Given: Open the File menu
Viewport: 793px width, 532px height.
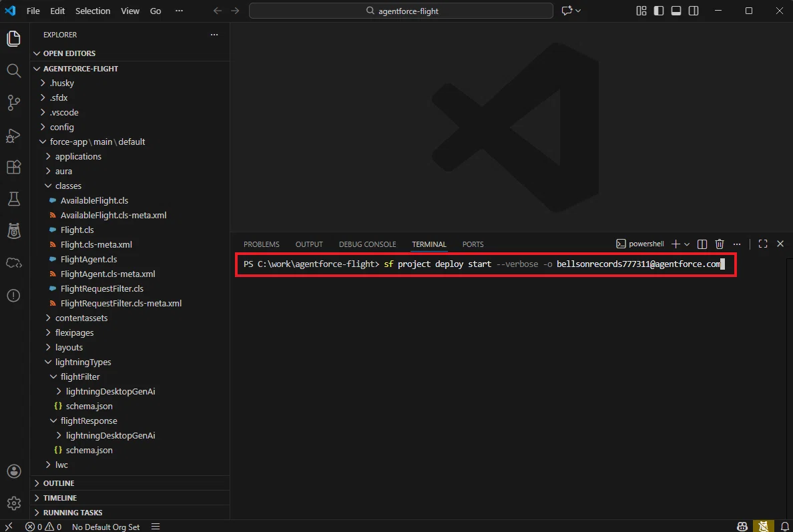Looking at the screenshot, I should (x=33, y=11).
